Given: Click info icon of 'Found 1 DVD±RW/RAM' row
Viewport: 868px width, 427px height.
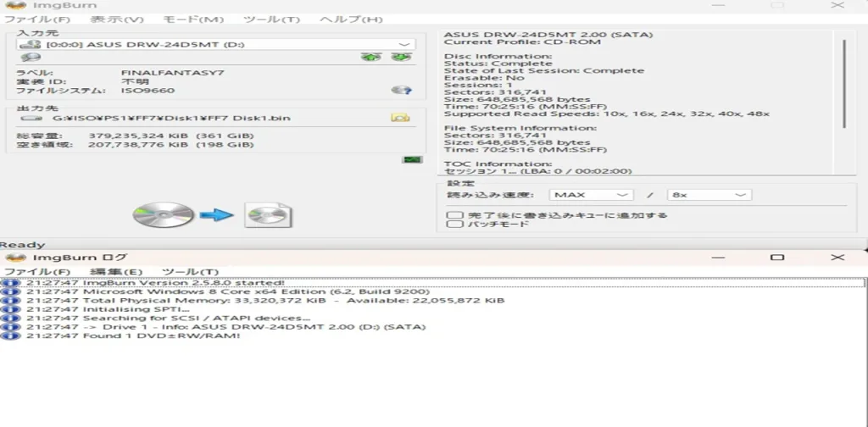Looking at the screenshot, I should coord(10,335).
